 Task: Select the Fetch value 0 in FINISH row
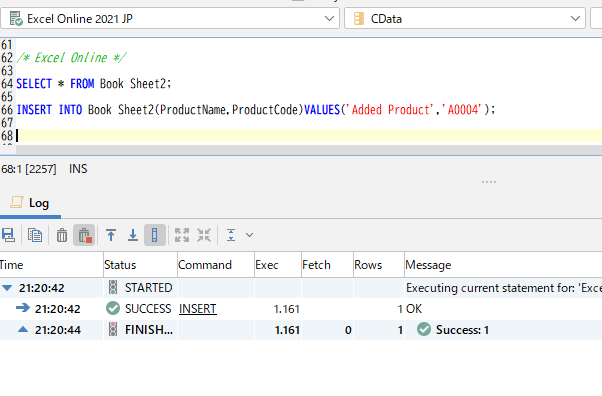click(348, 330)
